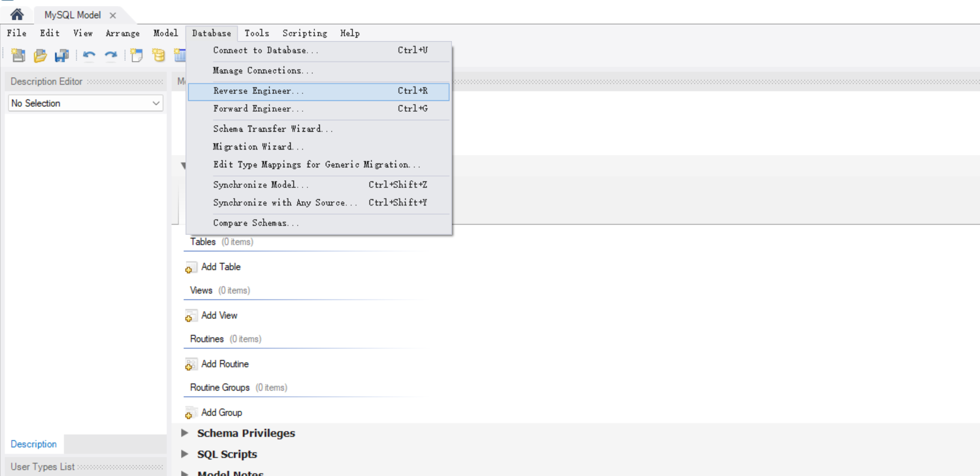980x476 pixels.
Task: Open model from file folder icon
Action: (40, 55)
